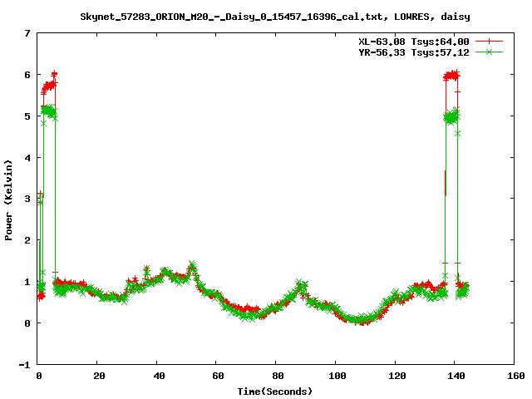Select the XL-63.08 Tsys:64.00 legend label
The height and width of the screenshot is (399, 532).
click(414, 42)
